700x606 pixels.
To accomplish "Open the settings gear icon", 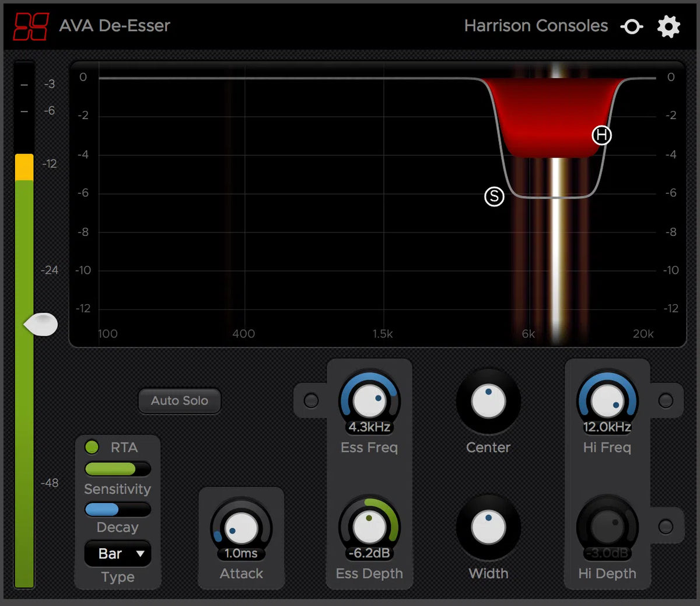I will (x=668, y=26).
